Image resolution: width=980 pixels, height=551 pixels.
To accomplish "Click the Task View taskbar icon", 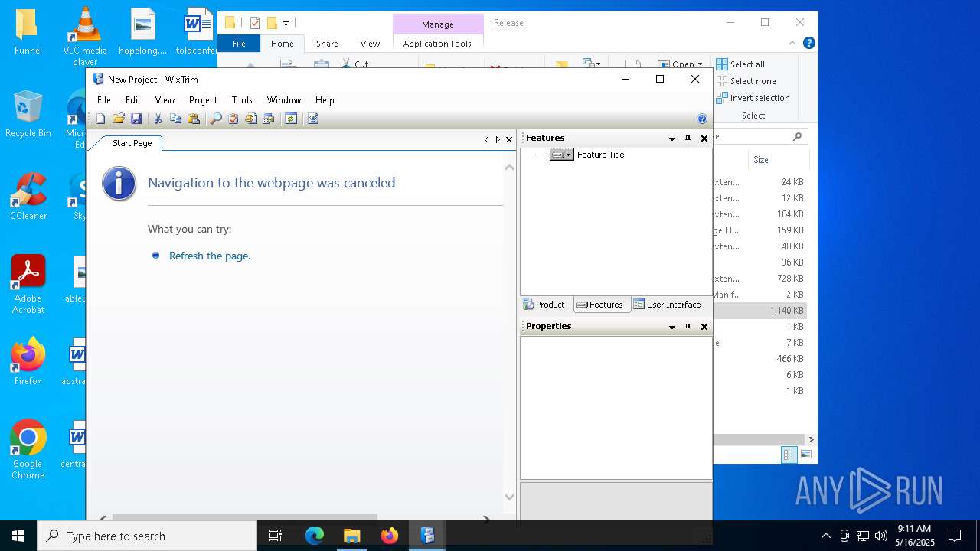I will coord(276,536).
